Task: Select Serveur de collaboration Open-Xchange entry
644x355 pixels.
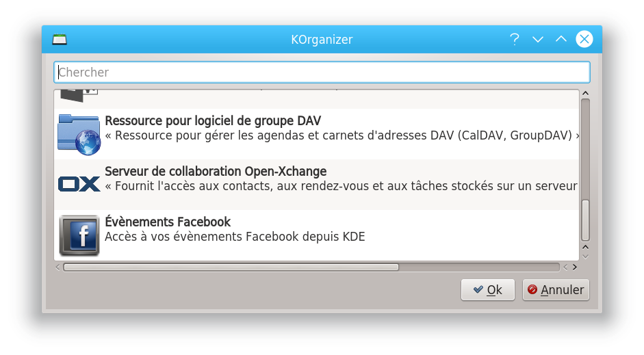Action: click(316, 185)
